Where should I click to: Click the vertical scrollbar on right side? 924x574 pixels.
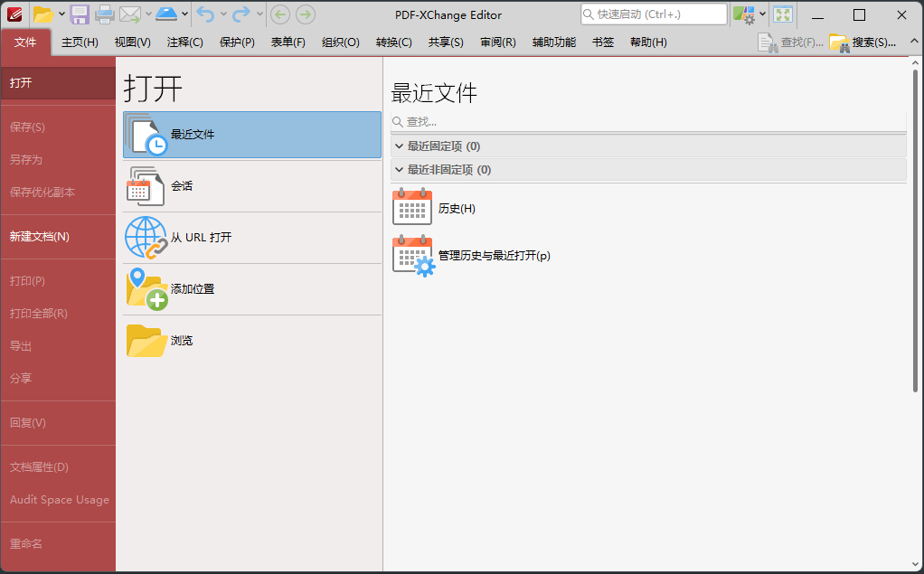pyautogui.click(x=915, y=235)
